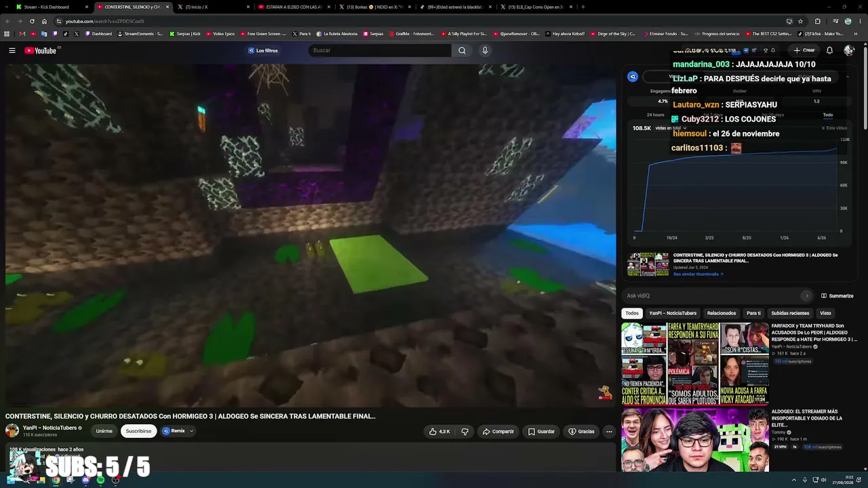This screenshot has width=868, height=488.
Task: Open the Chrome home page button
Action: coord(44,21)
